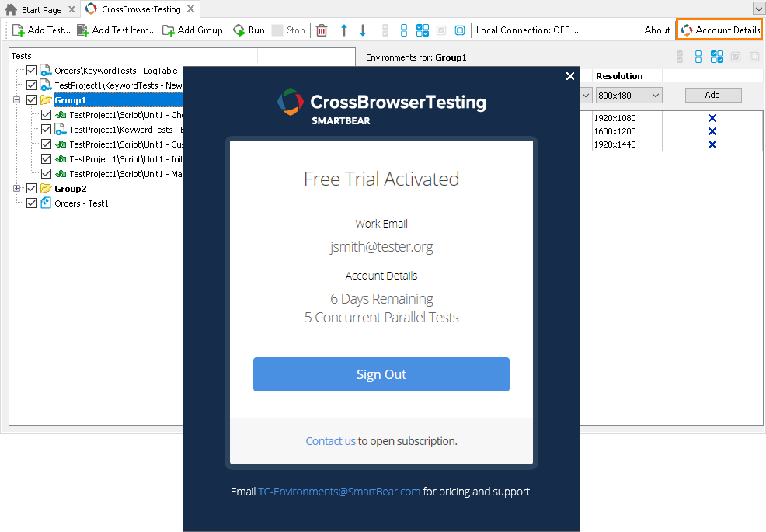Click the Orders - Test1 item icon
This screenshot has height=532, width=766.
(x=45, y=203)
